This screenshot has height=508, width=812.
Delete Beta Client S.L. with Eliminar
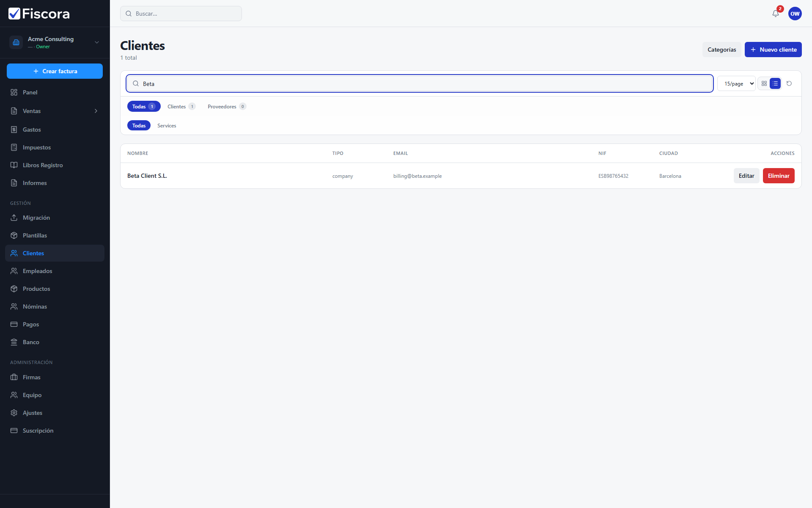tap(779, 176)
